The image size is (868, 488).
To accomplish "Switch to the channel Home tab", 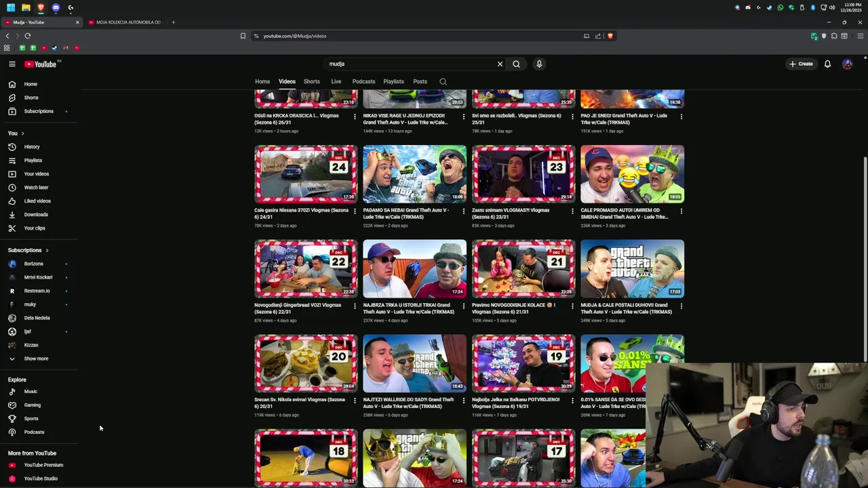I will [x=262, y=81].
